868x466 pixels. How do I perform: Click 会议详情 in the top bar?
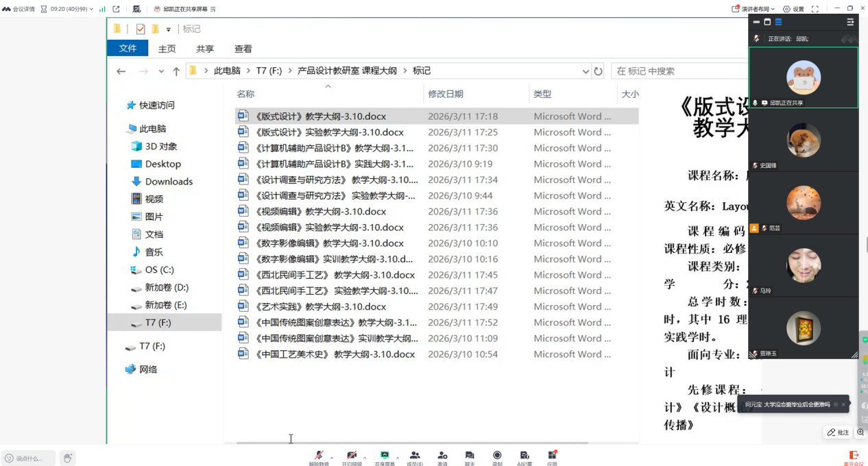click(x=19, y=9)
